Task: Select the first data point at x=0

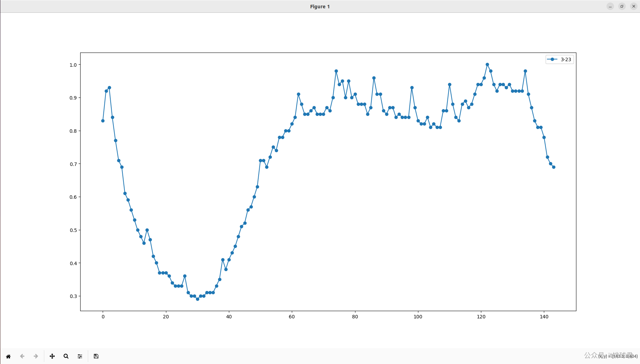Action: pos(103,121)
